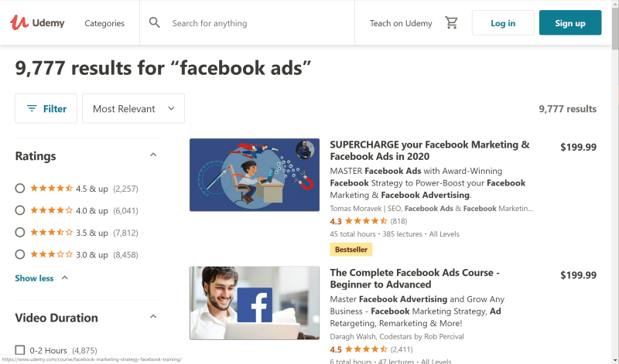Screen dimensions: 619x364
Task: Select the 4.5 & up rating radio
Action: (20, 189)
